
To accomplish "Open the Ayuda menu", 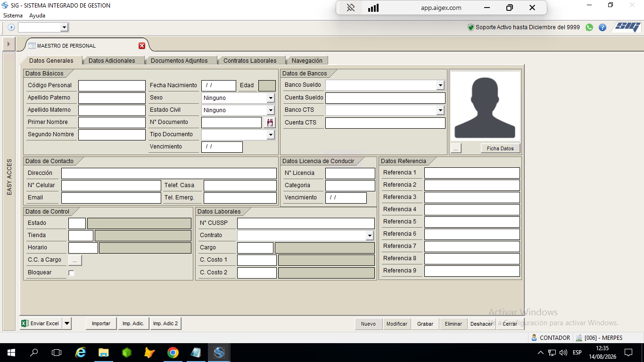I will click(37, 16).
